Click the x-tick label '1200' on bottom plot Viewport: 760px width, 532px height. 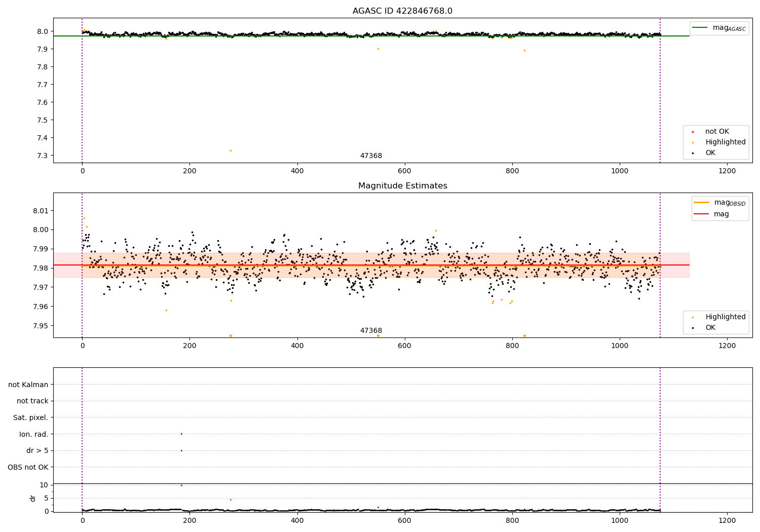coord(727,520)
